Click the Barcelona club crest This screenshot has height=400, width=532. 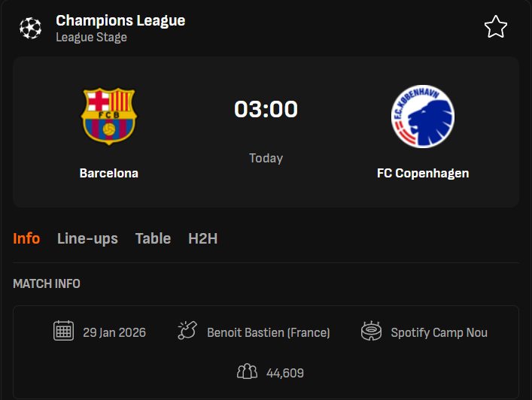(x=109, y=117)
